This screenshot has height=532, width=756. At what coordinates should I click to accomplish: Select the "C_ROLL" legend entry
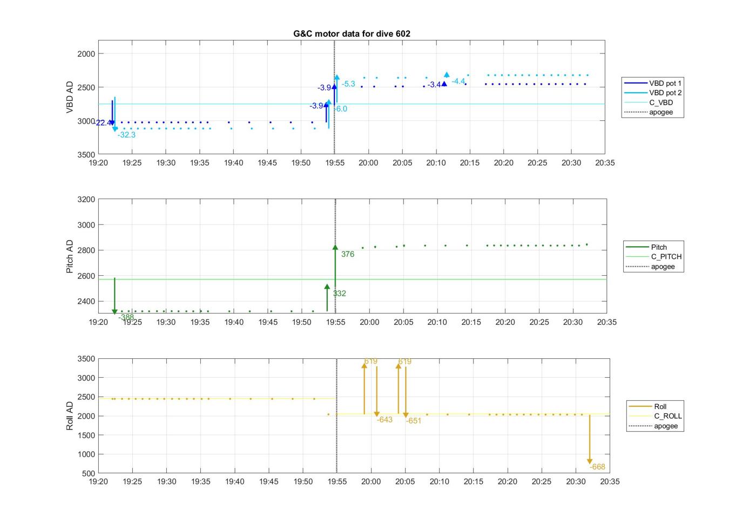[655, 416]
